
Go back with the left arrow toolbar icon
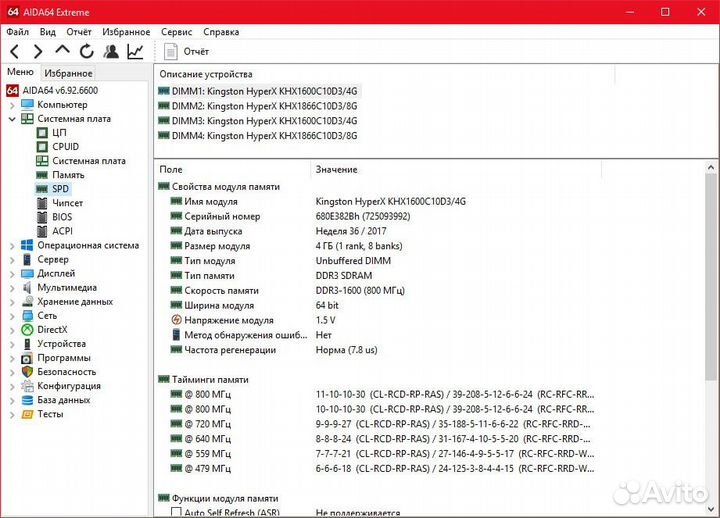(x=15, y=51)
